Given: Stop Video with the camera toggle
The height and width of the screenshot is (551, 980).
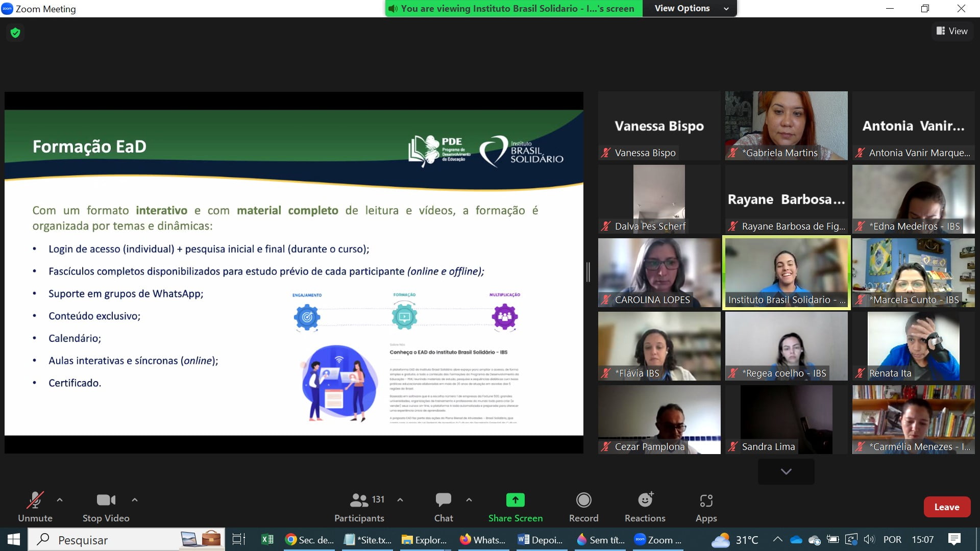Looking at the screenshot, I should click(x=106, y=500).
